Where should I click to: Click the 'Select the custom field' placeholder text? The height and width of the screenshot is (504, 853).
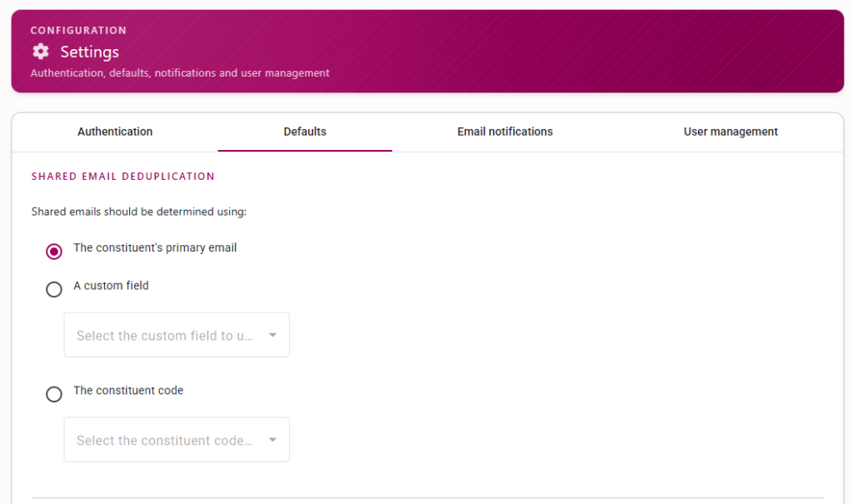[164, 336]
